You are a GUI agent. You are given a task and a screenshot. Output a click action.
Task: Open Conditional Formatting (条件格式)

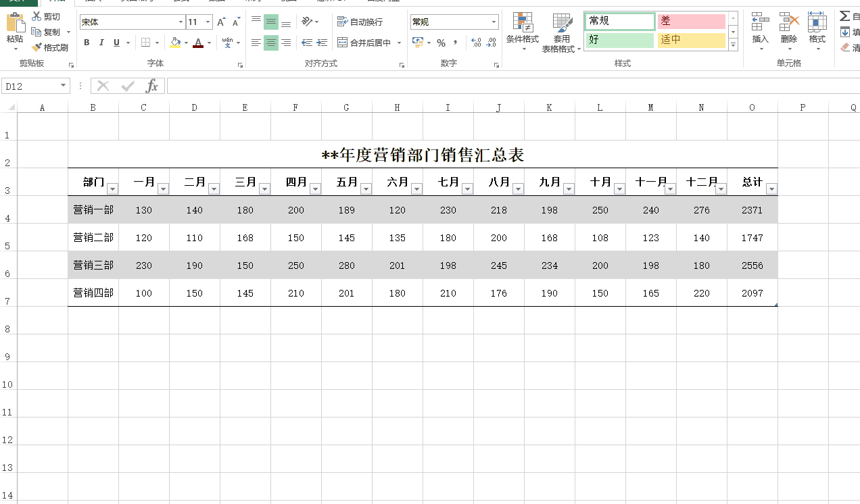[523, 32]
